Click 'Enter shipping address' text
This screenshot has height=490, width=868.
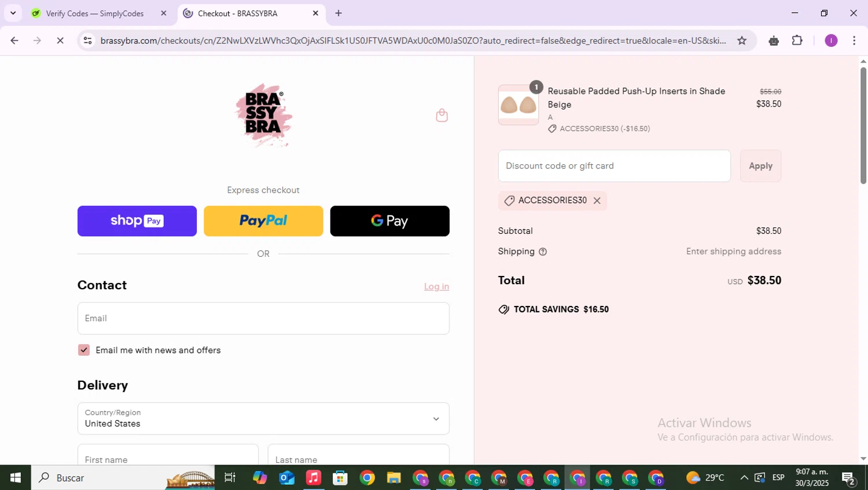734,252
